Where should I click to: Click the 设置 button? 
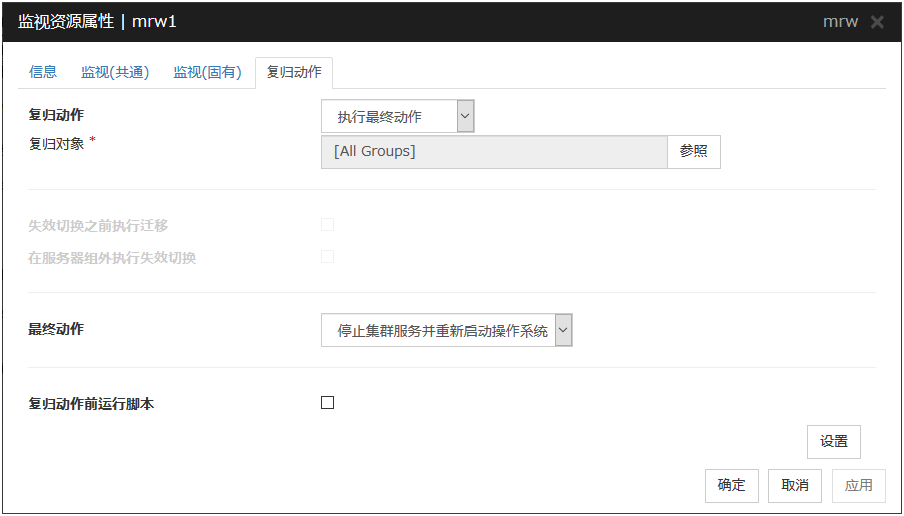(x=833, y=442)
